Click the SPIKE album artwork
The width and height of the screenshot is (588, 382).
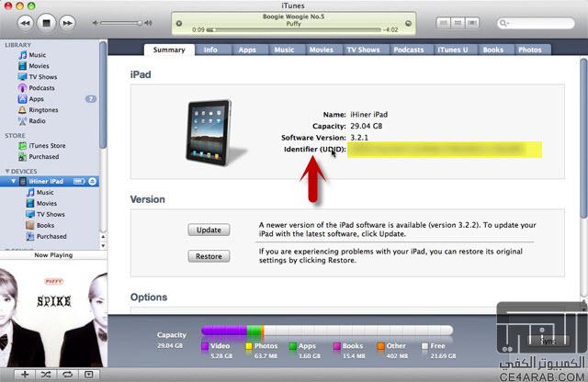pos(53,313)
